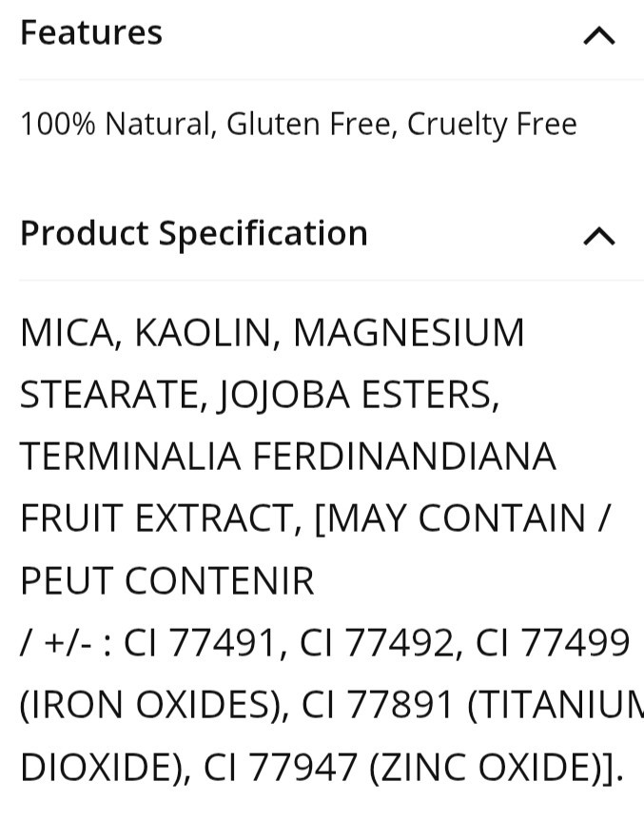Select the KAOLIN ingredient word
Screen dimensions: 644x820
coord(204,333)
